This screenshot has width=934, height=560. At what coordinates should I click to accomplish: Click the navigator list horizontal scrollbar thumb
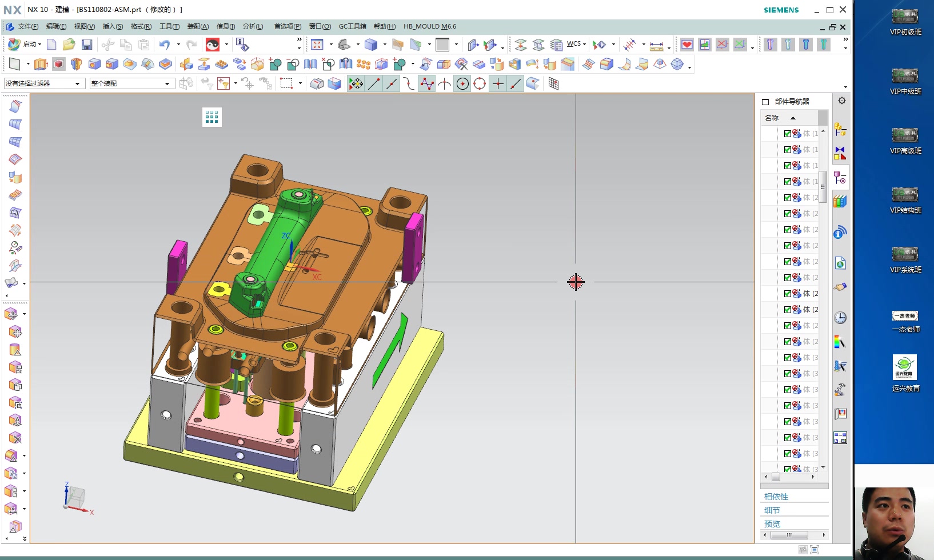[776, 477]
